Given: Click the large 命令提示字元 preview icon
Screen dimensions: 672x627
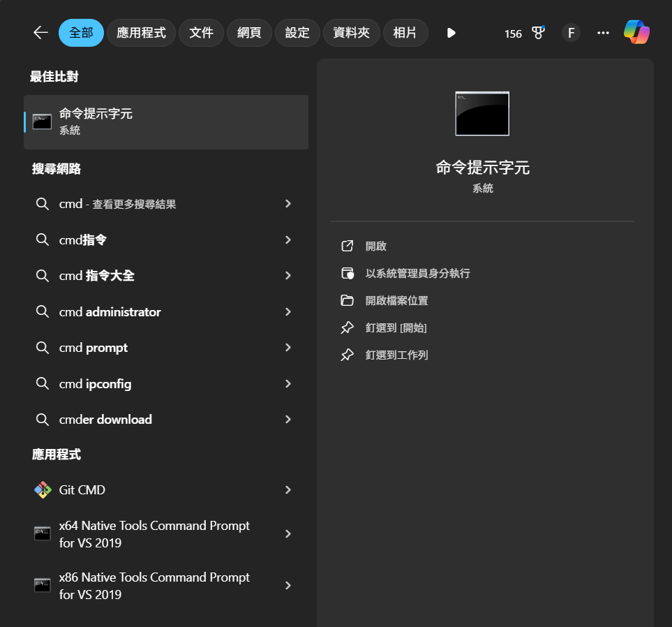Looking at the screenshot, I should (x=482, y=113).
